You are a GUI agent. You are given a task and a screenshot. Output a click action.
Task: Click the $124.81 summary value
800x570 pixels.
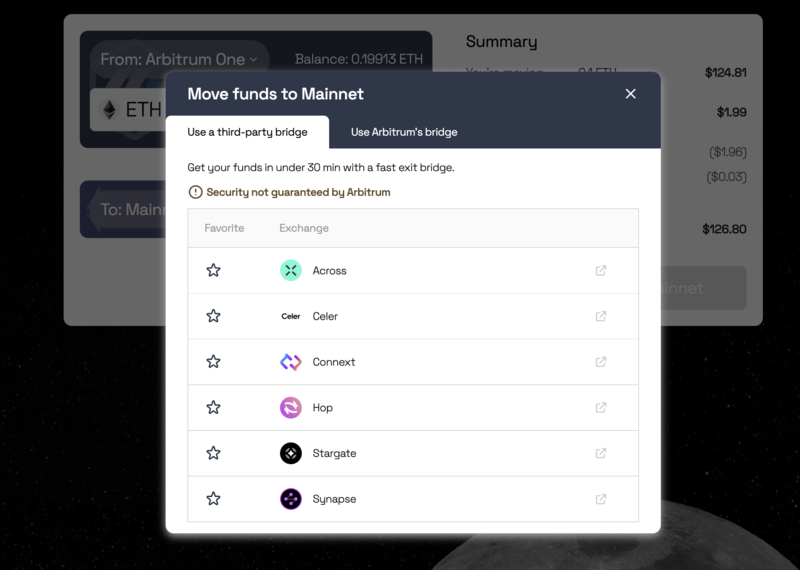pos(726,72)
